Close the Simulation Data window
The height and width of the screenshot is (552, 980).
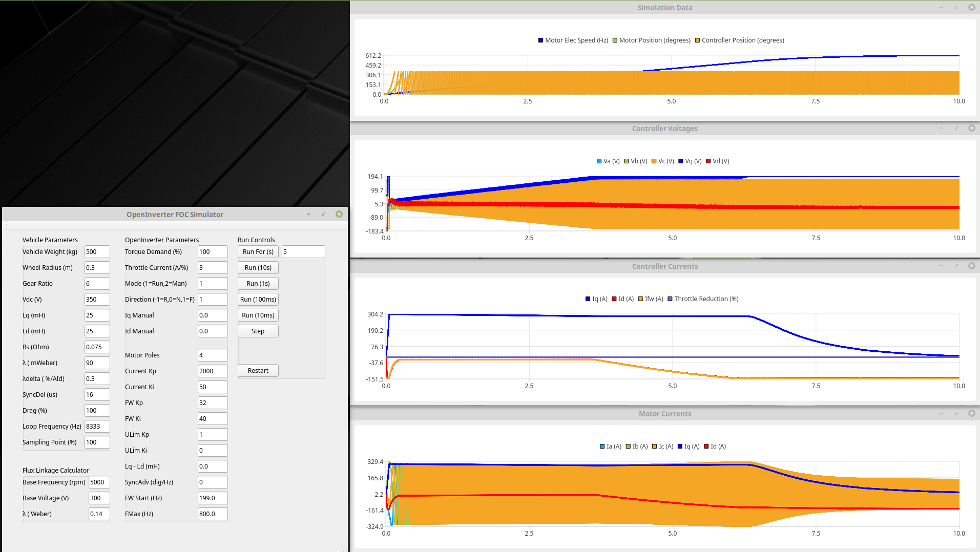coord(971,7)
